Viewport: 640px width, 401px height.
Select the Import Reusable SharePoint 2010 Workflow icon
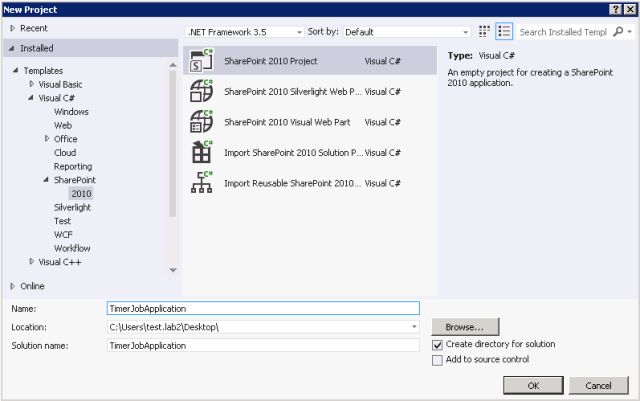point(202,183)
